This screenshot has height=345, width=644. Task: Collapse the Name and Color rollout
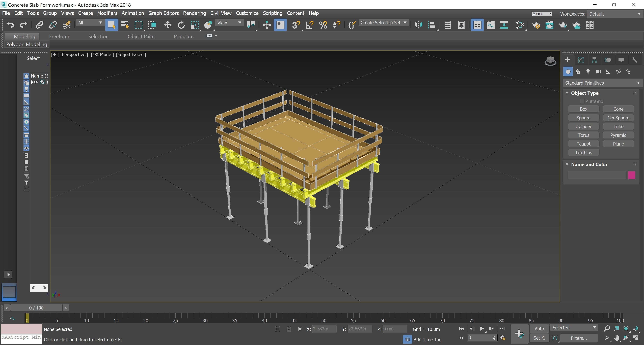[567, 164]
